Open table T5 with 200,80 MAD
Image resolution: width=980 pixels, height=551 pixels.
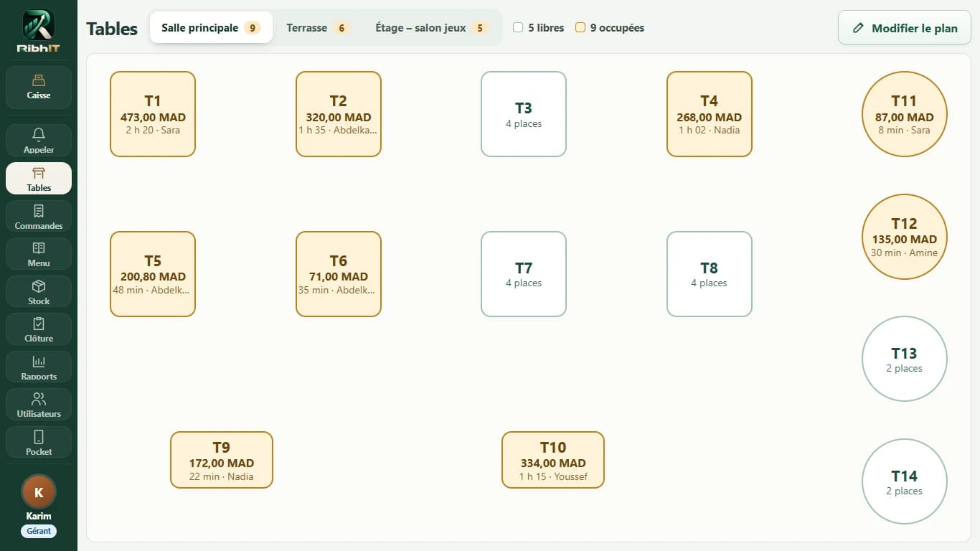[153, 274]
